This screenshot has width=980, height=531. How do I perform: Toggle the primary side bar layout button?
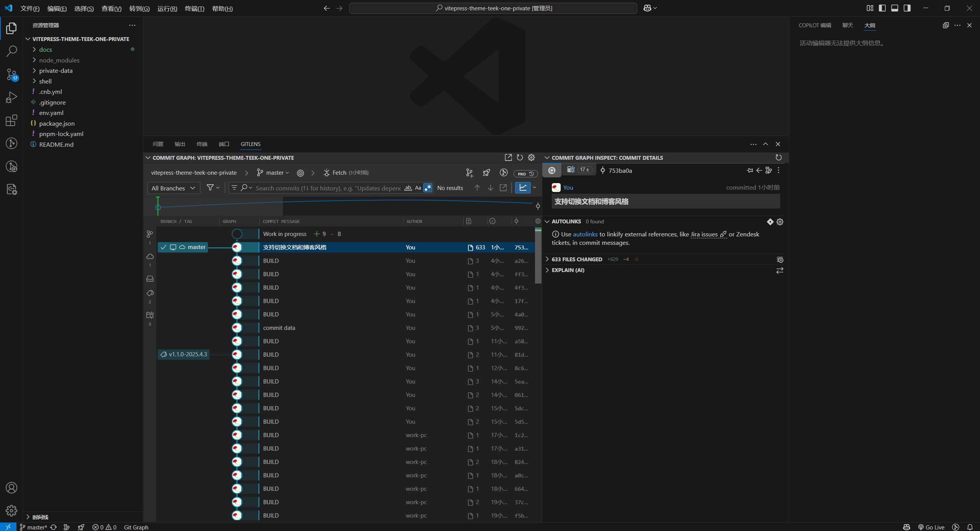(x=882, y=8)
